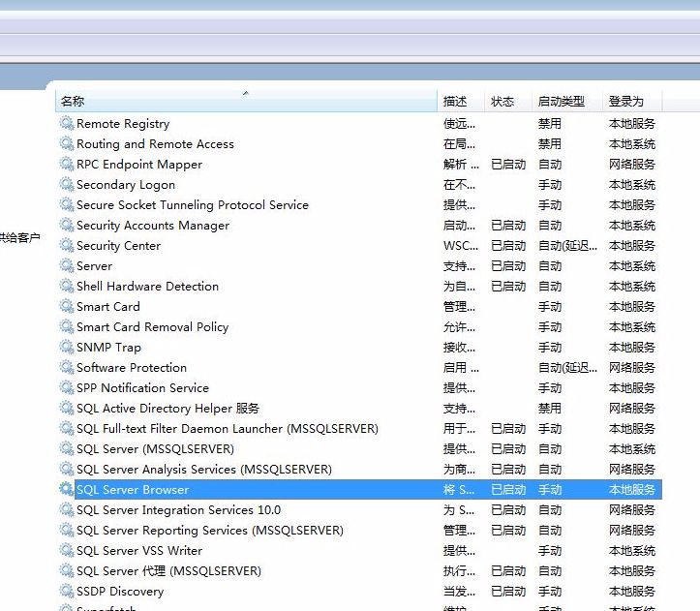The width and height of the screenshot is (700, 611).
Task: Click the gear icon beside SQL Server (MSSQLSERVER)
Action: tap(67, 448)
